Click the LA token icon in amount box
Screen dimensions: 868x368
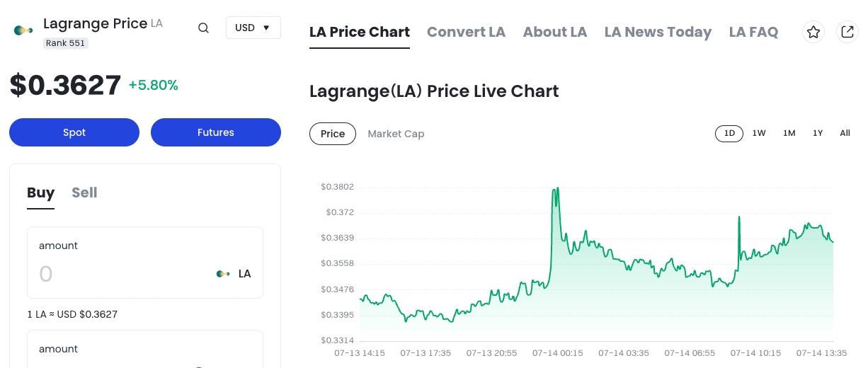click(223, 274)
